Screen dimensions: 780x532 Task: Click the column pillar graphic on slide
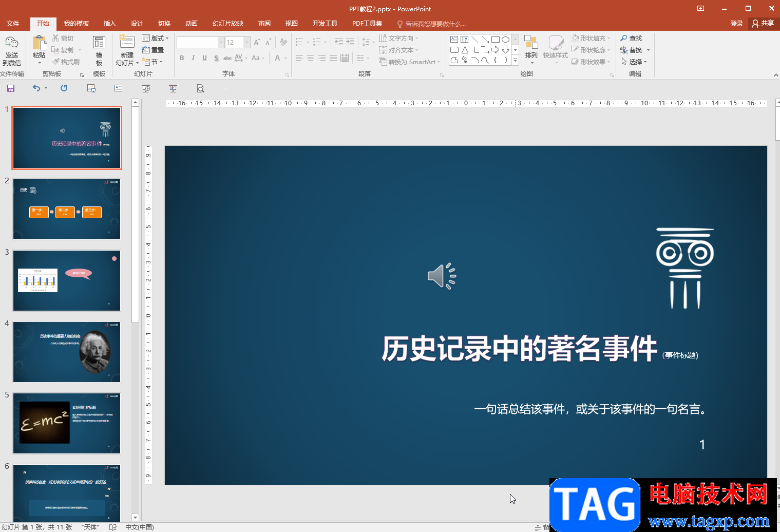point(685,268)
